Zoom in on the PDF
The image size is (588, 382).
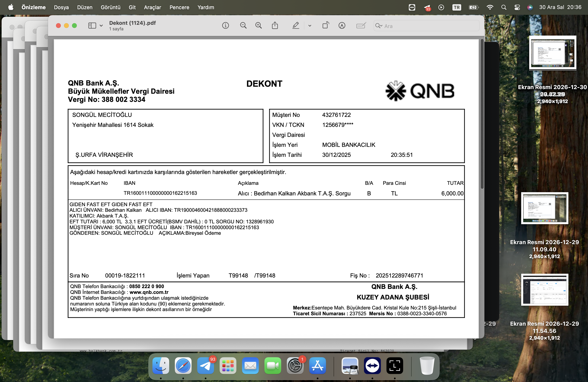click(258, 25)
